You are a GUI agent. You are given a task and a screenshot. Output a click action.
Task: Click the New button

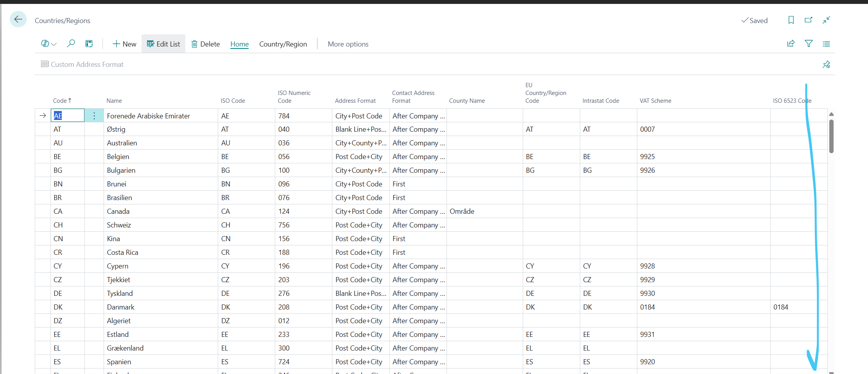tap(124, 44)
